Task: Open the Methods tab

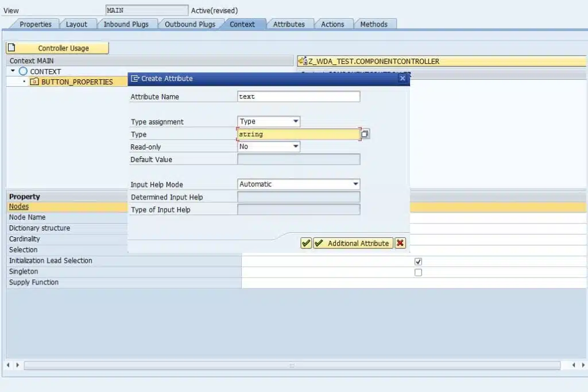Action: pos(374,24)
